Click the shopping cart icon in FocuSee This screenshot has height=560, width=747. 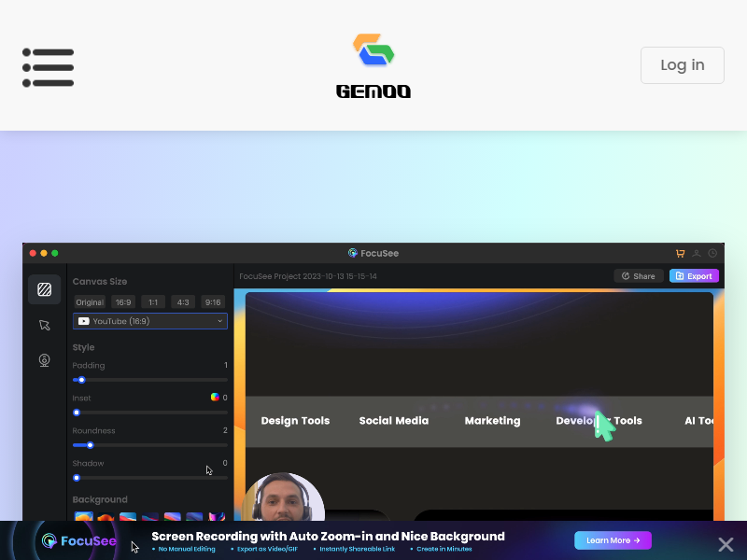(x=681, y=253)
